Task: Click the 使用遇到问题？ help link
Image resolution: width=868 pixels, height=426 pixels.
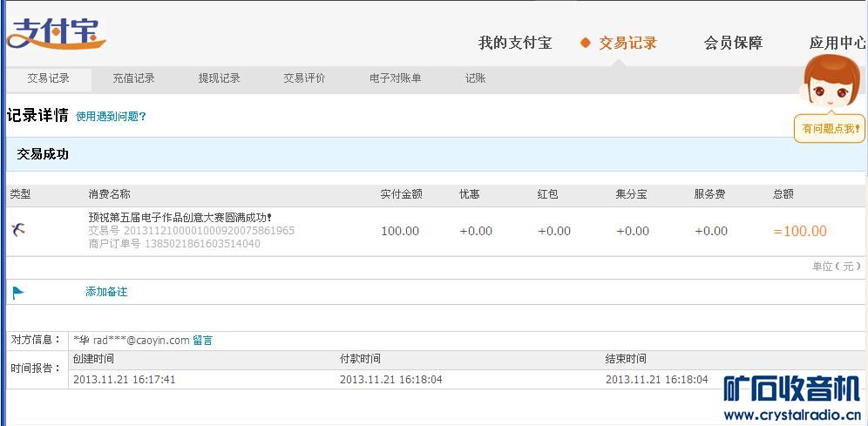Action: (x=111, y=117)
